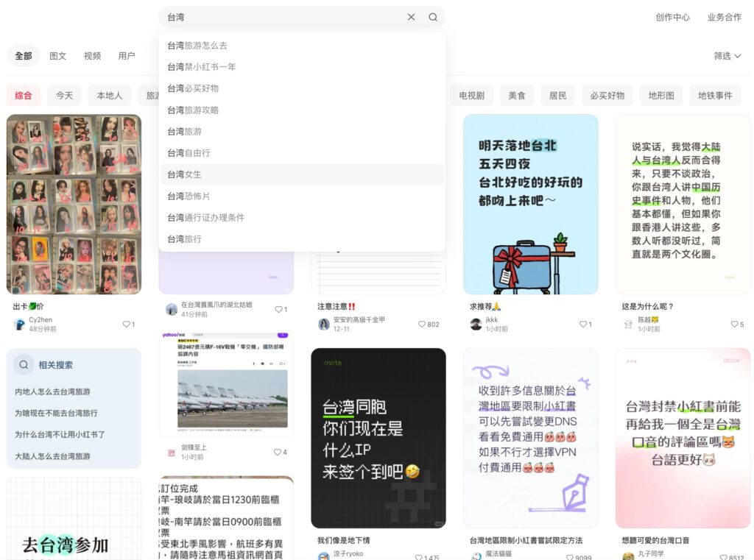Open the 创作中心 link

click(x=672, y=17)
